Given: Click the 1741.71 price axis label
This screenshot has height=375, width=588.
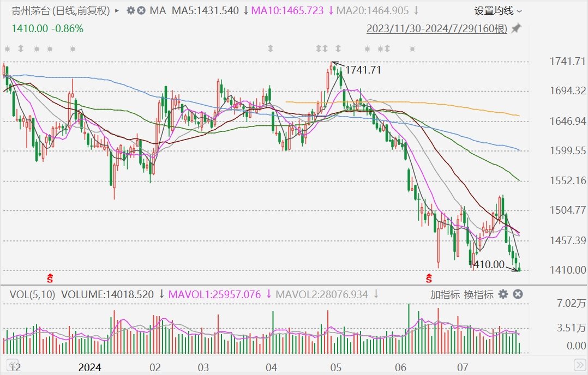Looking at the screenshot, I should click(x=567, y=61).
